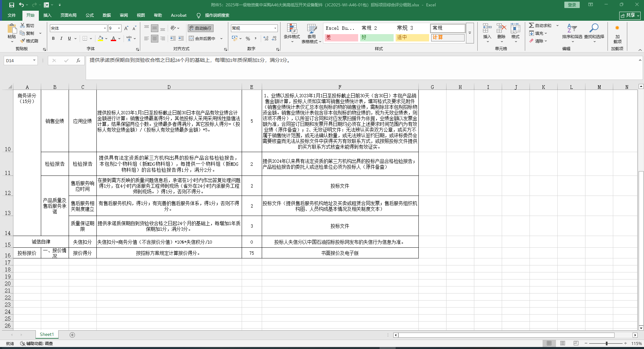Open the font name dropdown showing 宋体
Screen dimensions: 644x349
pyautogui.click(x=105, y=28)
